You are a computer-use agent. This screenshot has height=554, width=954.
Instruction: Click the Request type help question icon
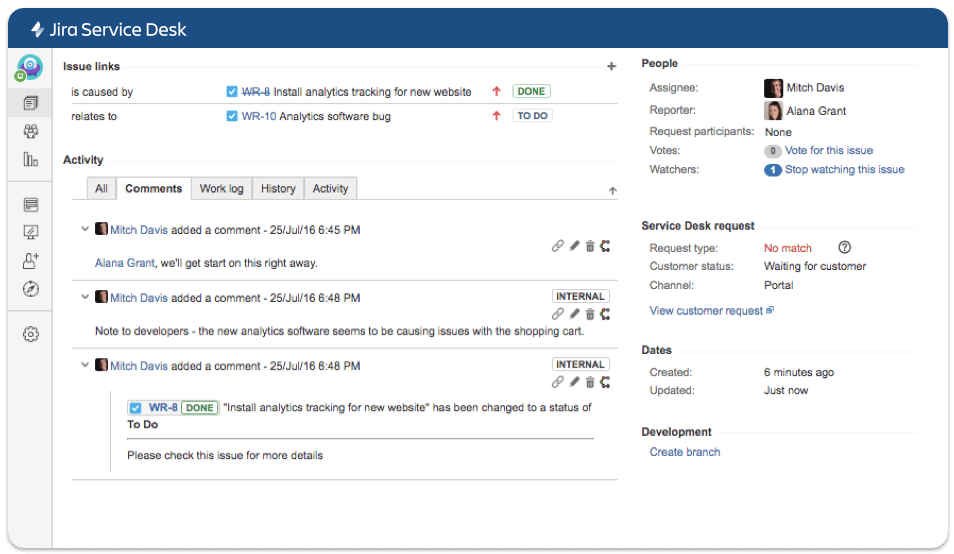[845, 248]
